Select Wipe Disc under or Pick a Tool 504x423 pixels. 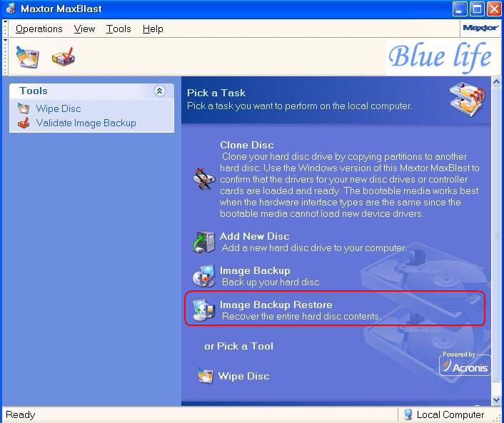click(x=243, y=376)
